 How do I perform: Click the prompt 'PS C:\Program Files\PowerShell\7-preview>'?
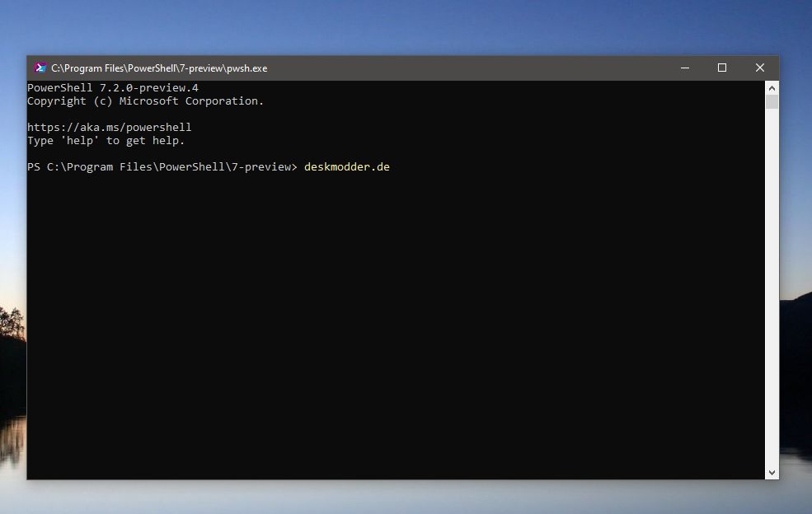pyautogui.click(x=162, y=166)
